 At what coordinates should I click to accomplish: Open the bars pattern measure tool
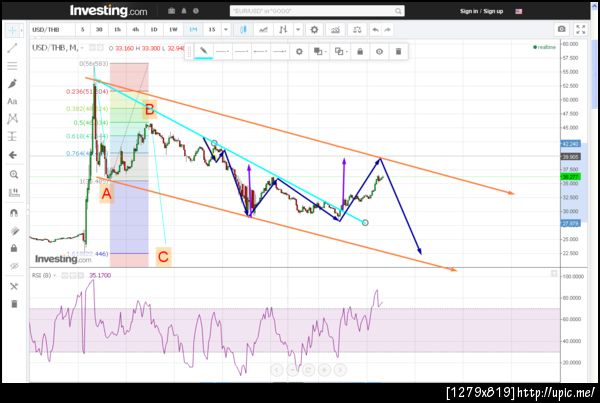pos(14,192)
